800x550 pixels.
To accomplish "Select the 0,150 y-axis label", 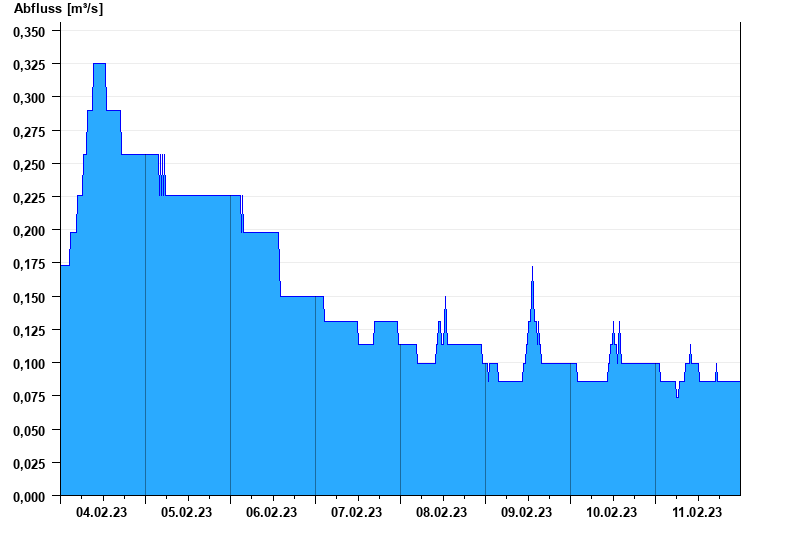I will (29, 297).
